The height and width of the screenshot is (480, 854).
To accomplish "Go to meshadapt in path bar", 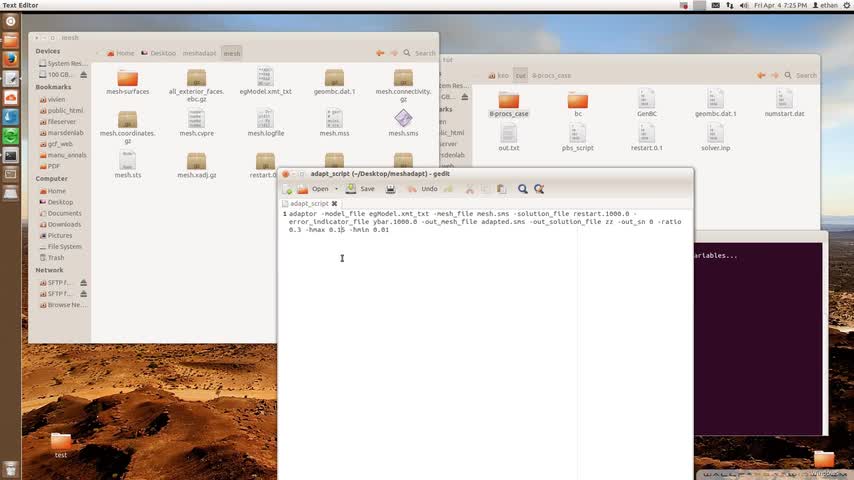I will tap(199, 53).
